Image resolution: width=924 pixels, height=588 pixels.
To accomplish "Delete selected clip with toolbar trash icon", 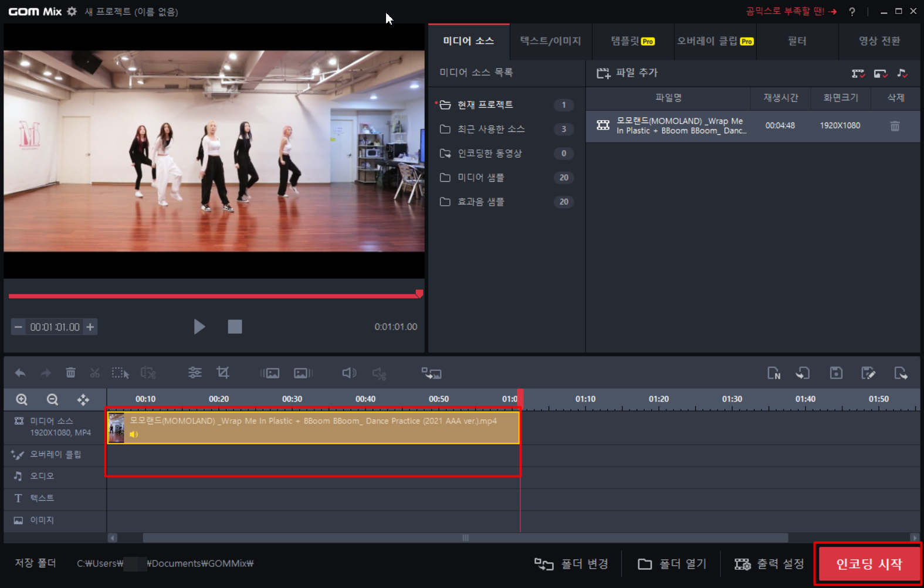I will [70, 373].
